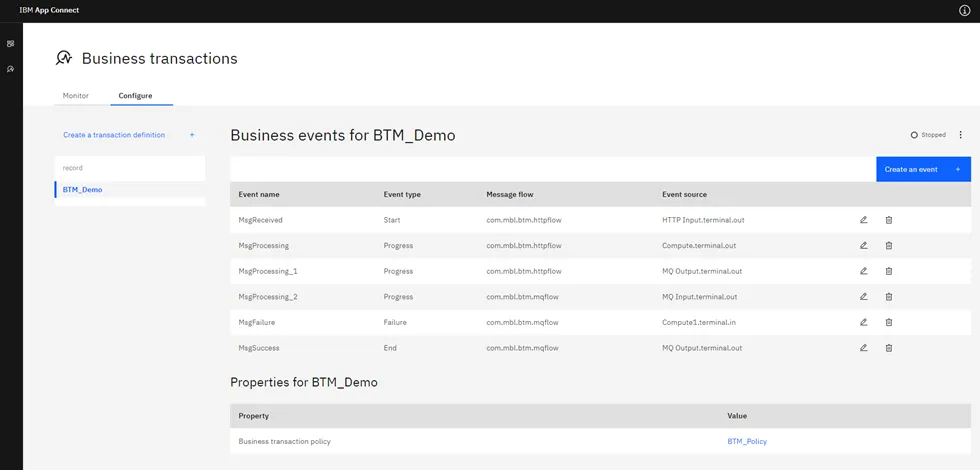Click the Event source column header
Screen dimensions: 980x470
point(684,194)
